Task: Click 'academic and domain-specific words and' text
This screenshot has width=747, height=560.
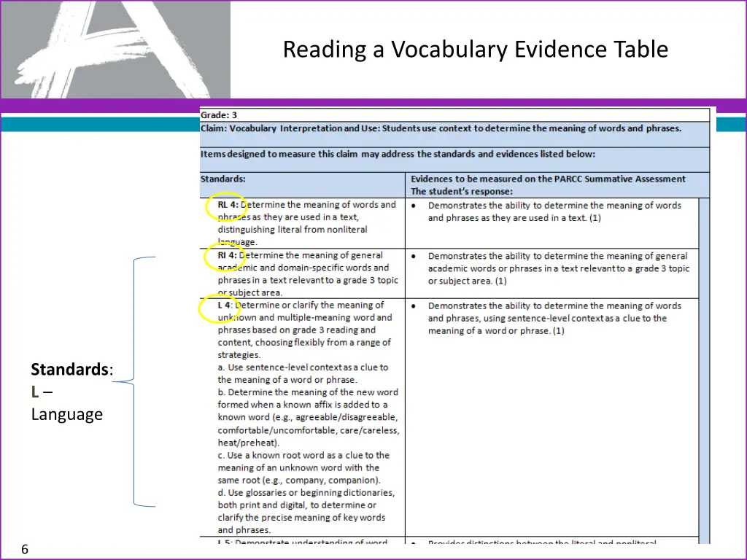Action: point(303,268)
